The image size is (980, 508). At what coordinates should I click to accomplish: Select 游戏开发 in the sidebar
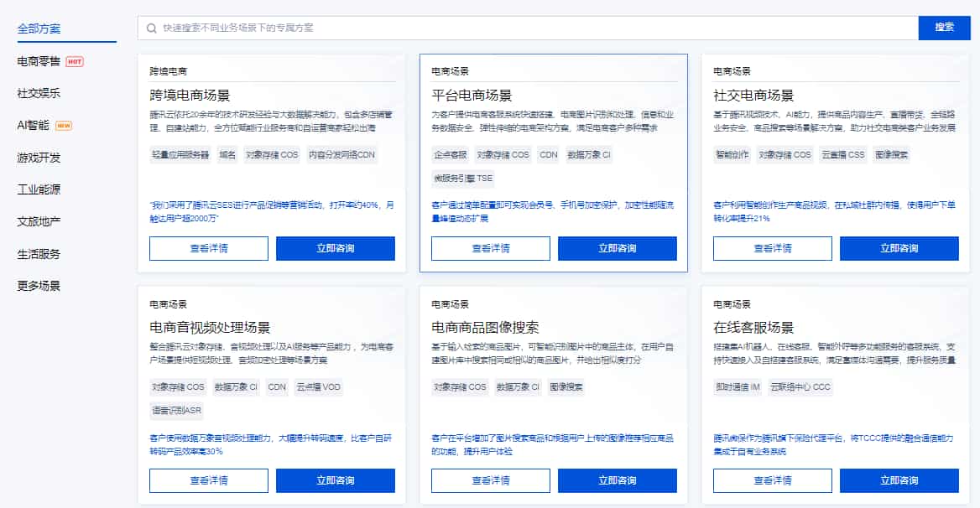click(x=39, y=158)
